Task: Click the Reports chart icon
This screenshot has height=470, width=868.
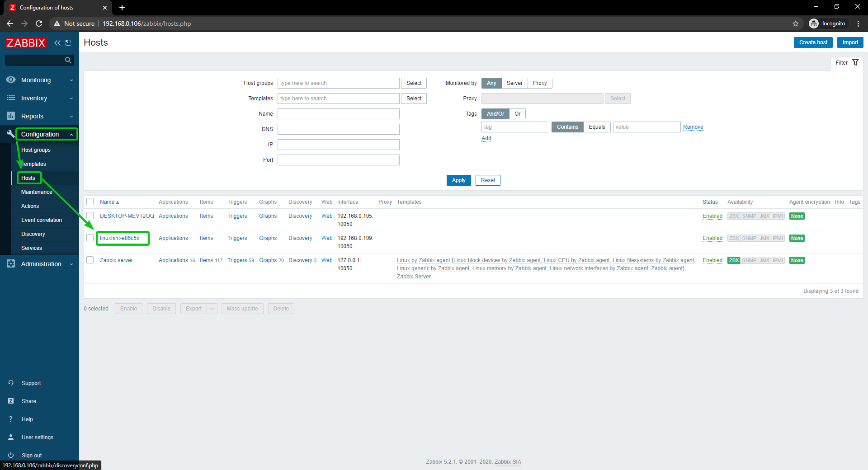Action: [11, 116]
